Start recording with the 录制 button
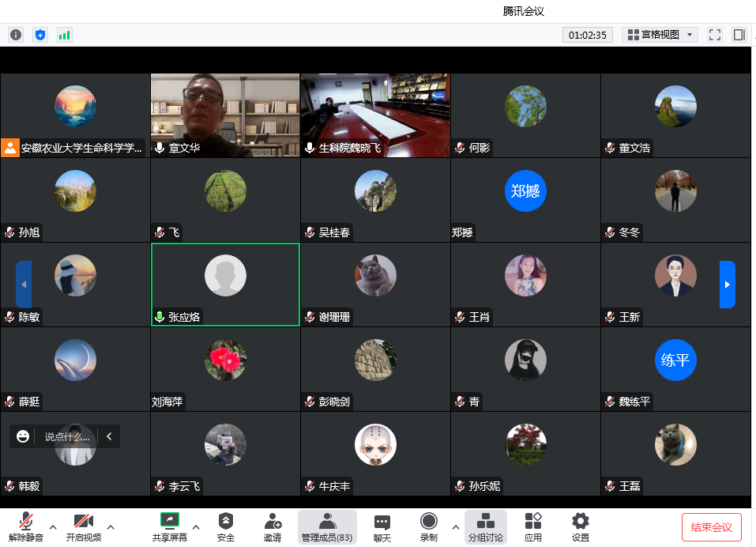 (429, 527)
